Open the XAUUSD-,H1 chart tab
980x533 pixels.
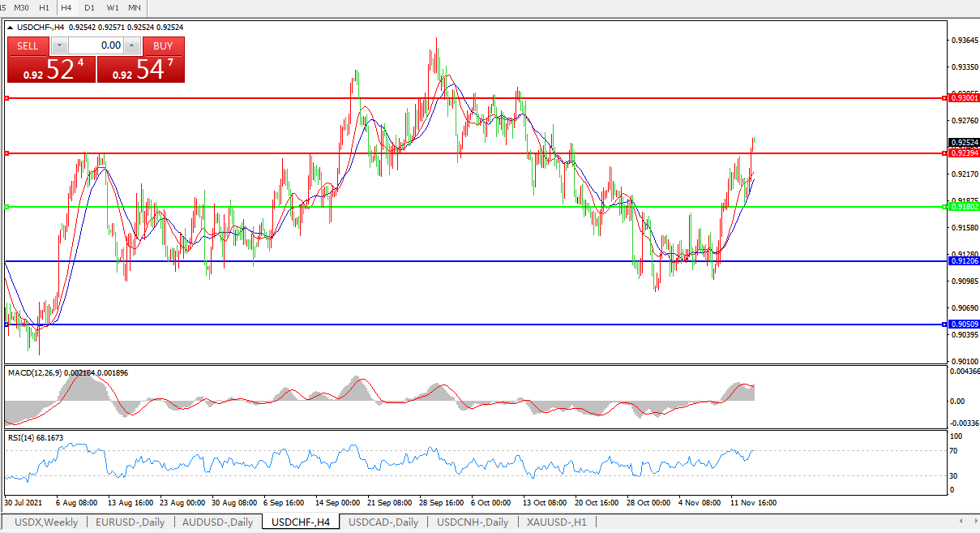[x=557, y=522]
